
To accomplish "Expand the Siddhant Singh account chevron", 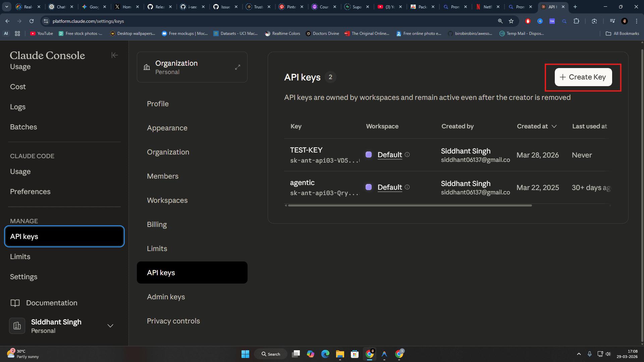I will click(110, 325).
